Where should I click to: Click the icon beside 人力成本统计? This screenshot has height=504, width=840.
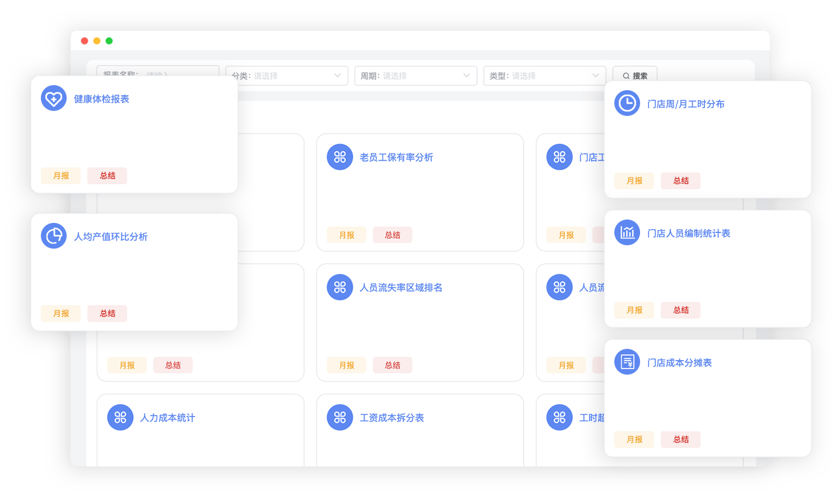120,417
